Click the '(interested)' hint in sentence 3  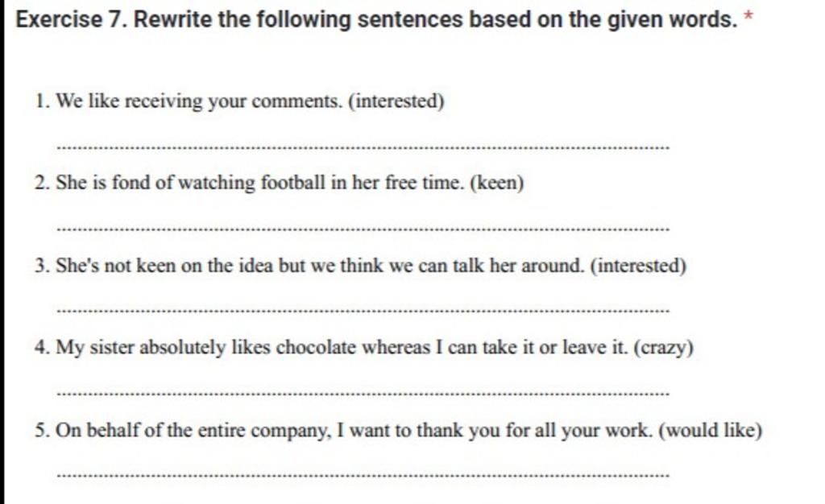tap(638, 266)
